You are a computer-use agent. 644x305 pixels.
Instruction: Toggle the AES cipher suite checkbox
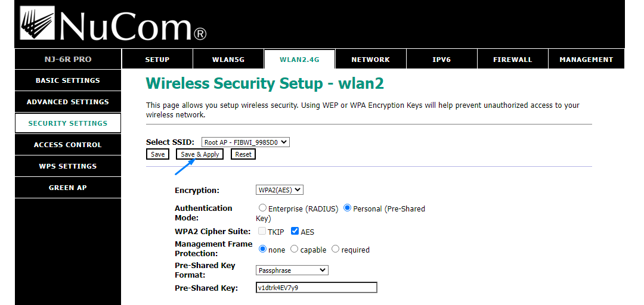[x=295, y=231]
